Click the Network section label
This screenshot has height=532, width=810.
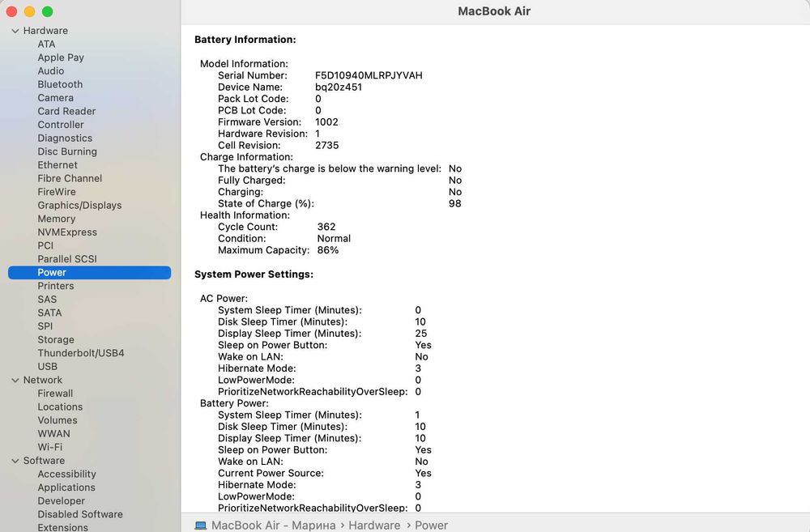point(42,380)
